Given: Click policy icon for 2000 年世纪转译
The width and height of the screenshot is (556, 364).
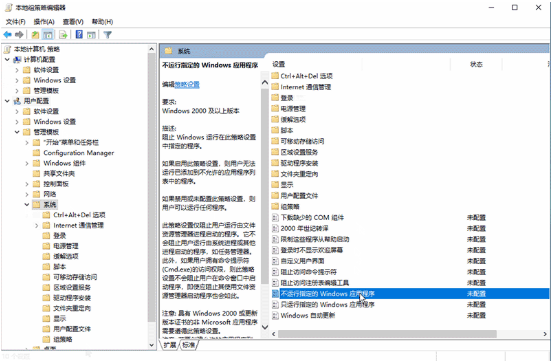Looking at the screenshot, I should pos(275,229).
